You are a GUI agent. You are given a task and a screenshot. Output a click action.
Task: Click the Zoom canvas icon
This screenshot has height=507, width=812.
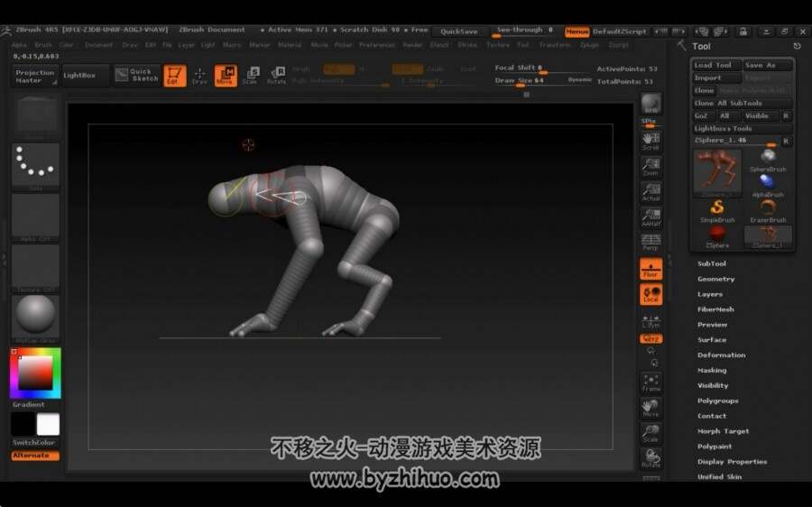coord(651,167)
